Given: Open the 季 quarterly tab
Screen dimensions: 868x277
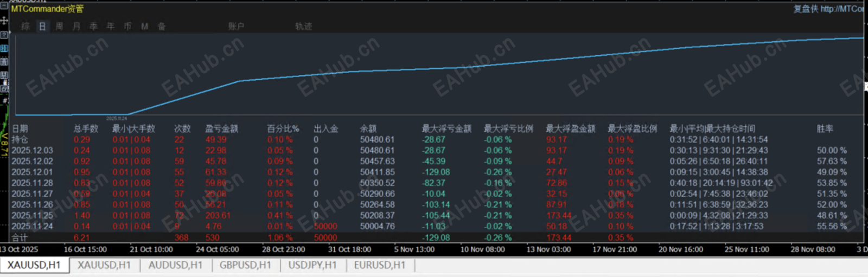Looking at the screenshot, I should [x=93, y=26].
